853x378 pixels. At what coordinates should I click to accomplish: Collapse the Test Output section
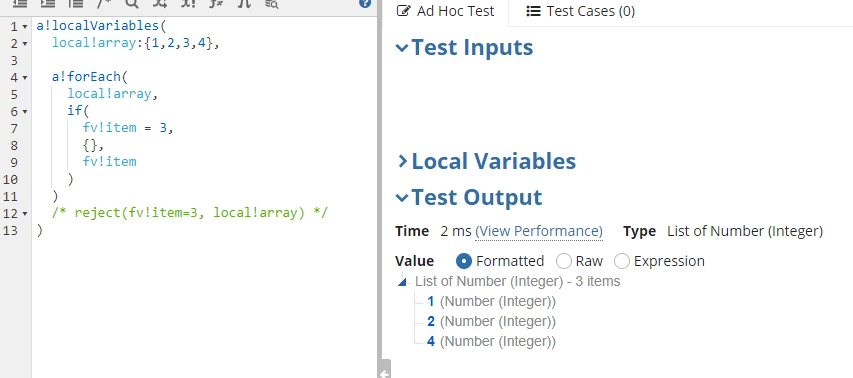click(x=402, y=197)
